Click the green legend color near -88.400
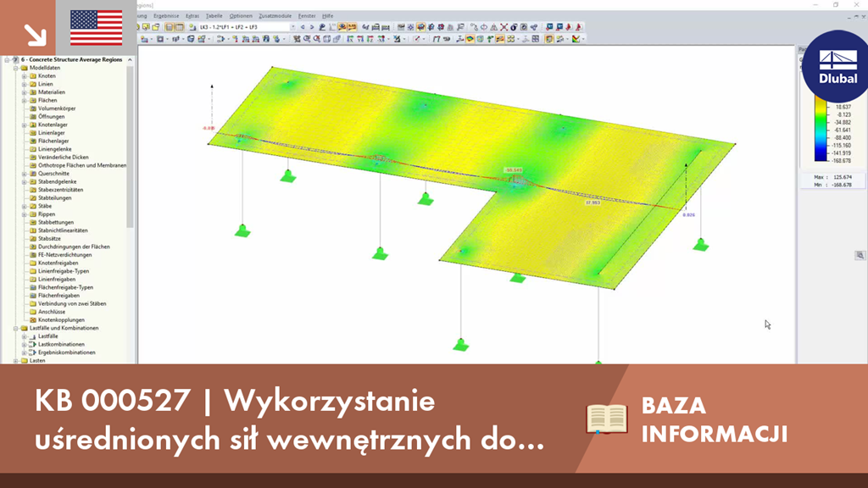This screenshot has height=488, width=868. (821, 138)
